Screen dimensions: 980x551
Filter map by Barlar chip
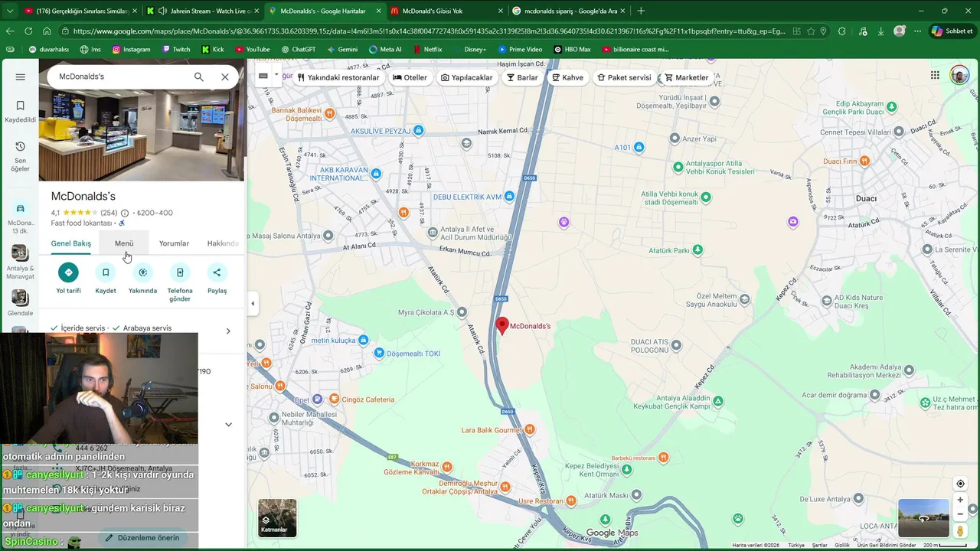point(522,77)
